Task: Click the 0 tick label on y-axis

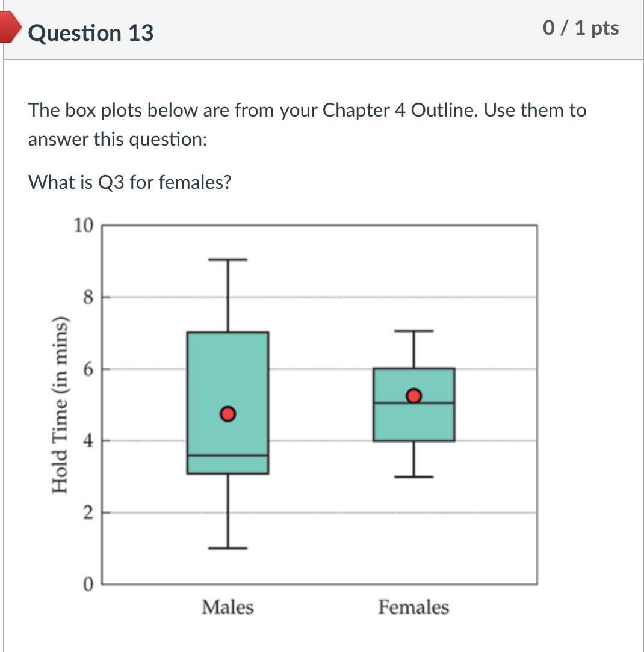Action: (x=88, y=584)
